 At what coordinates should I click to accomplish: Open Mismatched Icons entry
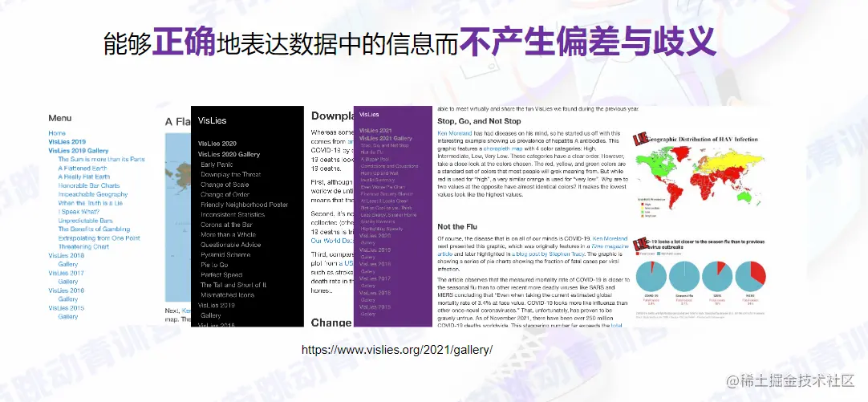228,294
